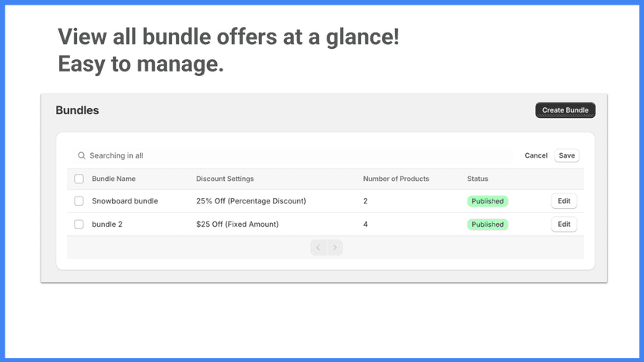The image size is (644, 362).
Task: Check the bundle 2 row checkbox
Action: click(x=79, y=225)
